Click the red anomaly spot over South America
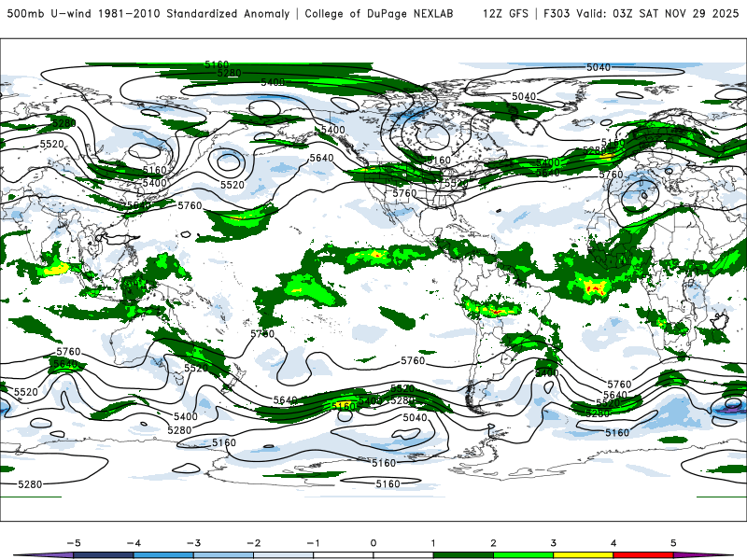Image resolution: width=747 pixels, height=560 pixels. point(497,312)
